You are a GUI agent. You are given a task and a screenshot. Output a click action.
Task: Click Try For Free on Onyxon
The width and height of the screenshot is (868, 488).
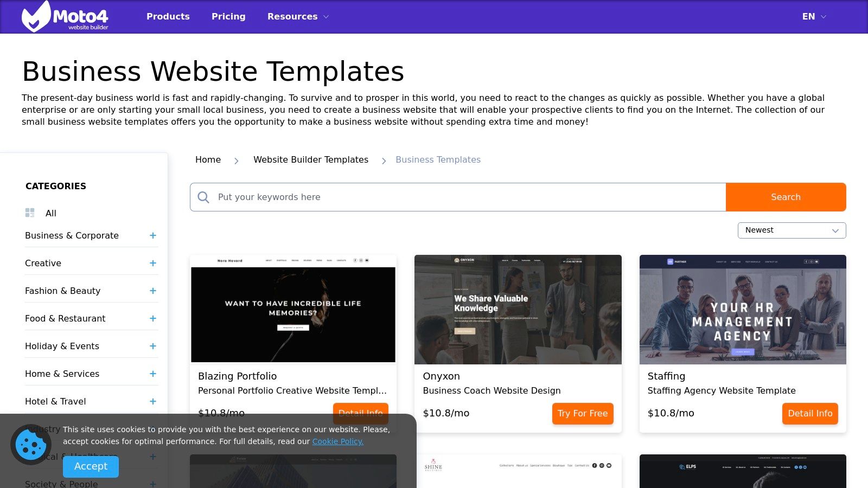click(x=583, y=413)
